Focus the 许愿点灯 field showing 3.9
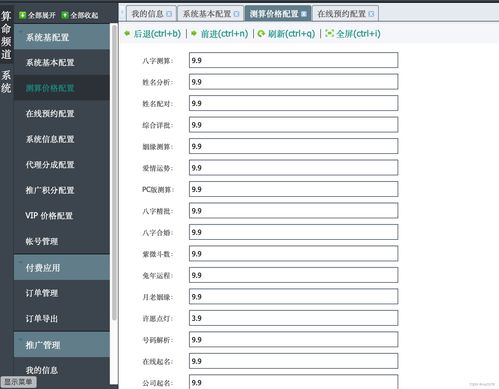499x389 pixels. pyautogui.click(x=293, y=318)
